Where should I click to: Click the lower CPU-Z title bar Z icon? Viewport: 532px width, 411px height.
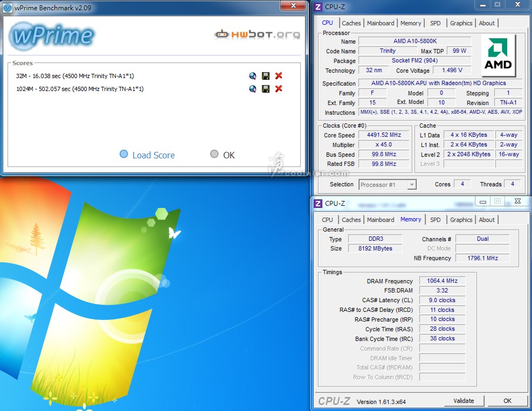(x=318, y=204)
